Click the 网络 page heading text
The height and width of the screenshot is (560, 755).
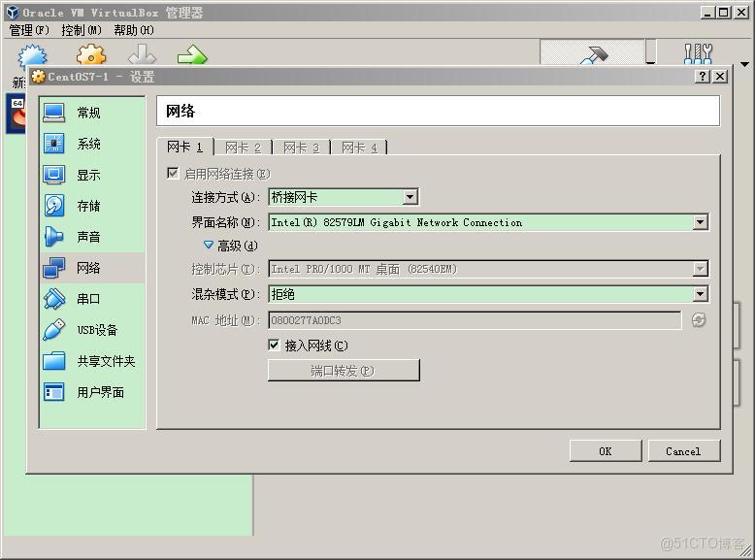tap(181, 112)
